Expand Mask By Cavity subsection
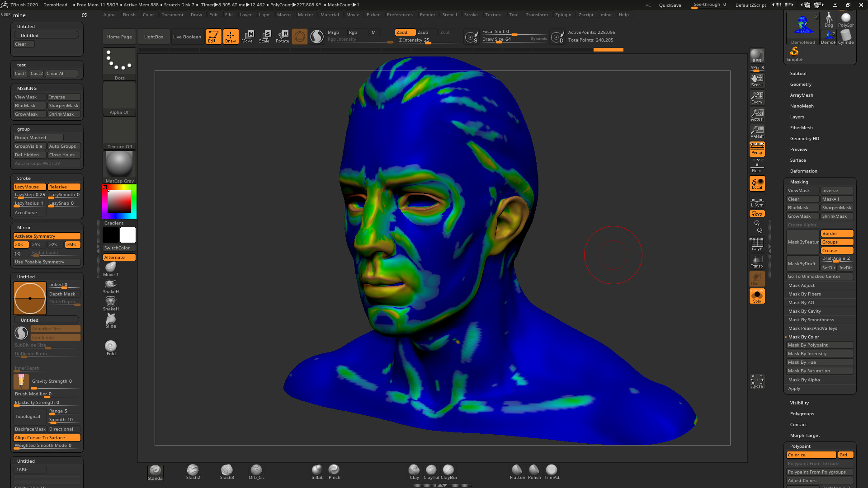 click(x=804, y=311)
